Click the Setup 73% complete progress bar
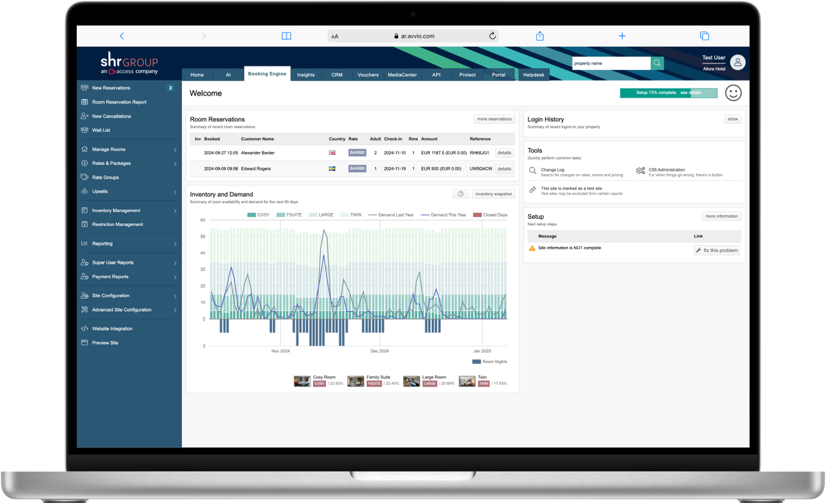The height and width of the screenshot is (504, 826). tap(669, 93)
